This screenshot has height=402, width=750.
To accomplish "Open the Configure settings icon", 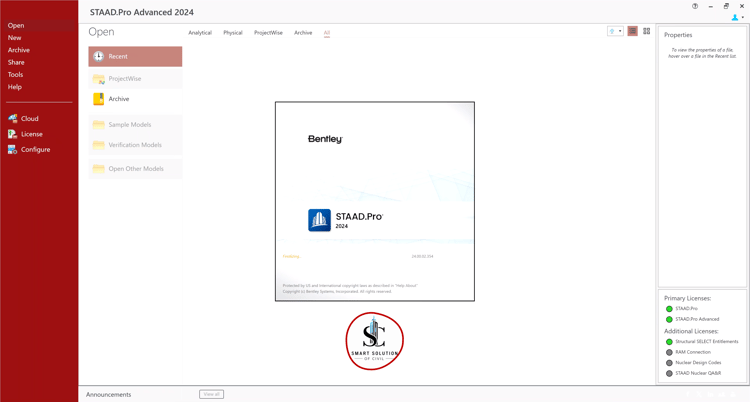I will click(12, 149).
